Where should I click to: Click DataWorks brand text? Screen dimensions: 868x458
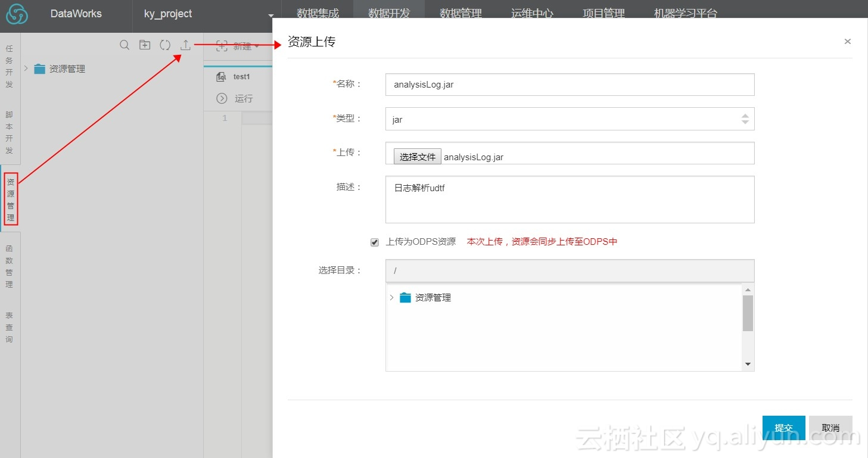coord(76,14)
